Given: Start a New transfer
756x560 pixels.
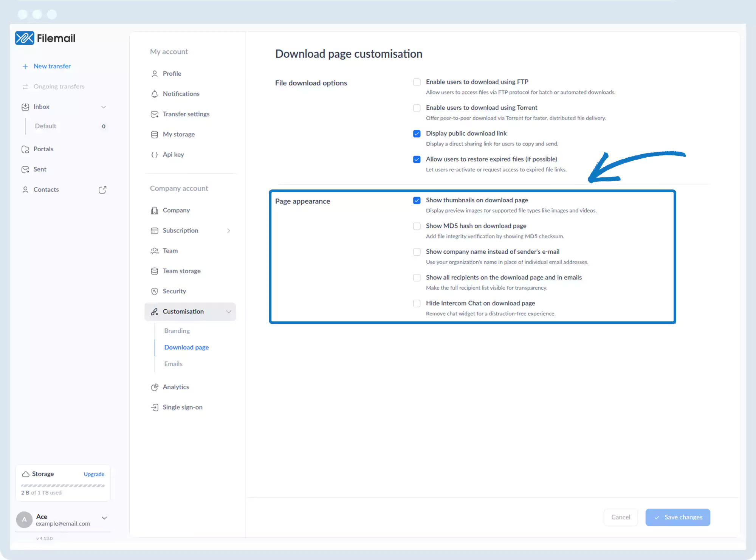Looking at the screenshot, I should coord(52,66).
